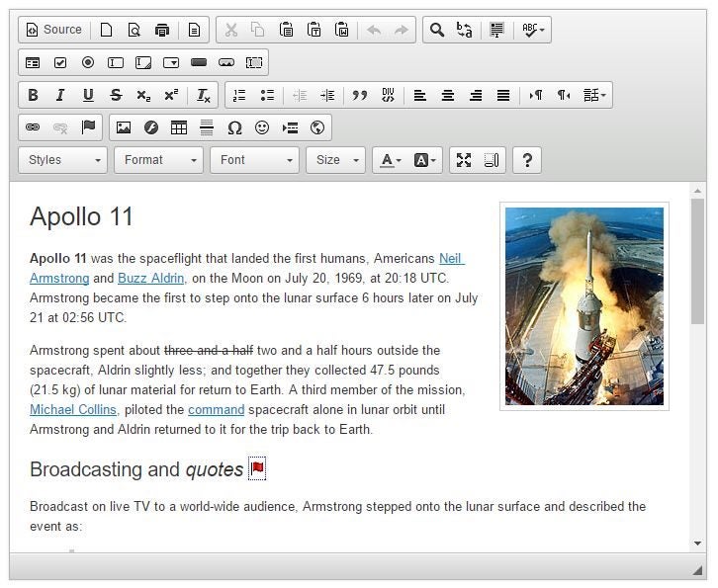Toggle underline formatting

pos(88,95)
